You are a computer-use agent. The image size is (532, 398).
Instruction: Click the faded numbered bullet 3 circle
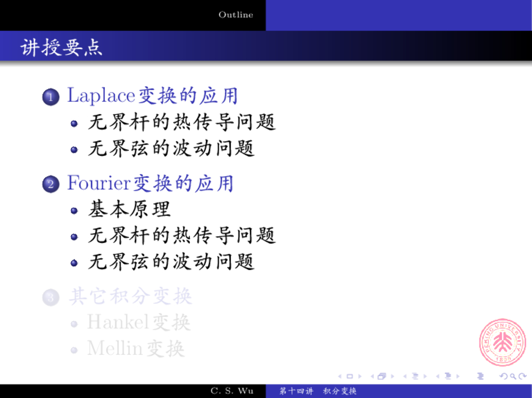51,298
